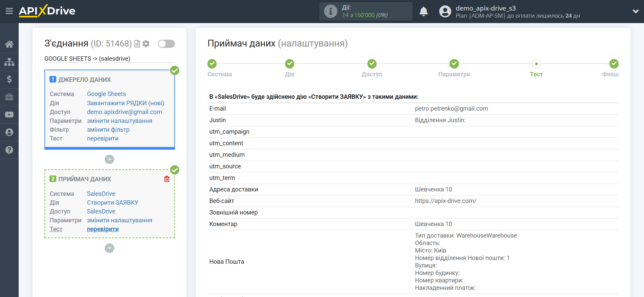Open SalesDrive access link in receiver
Viewport: 644px width, 297px height.
tap(101, 211)
